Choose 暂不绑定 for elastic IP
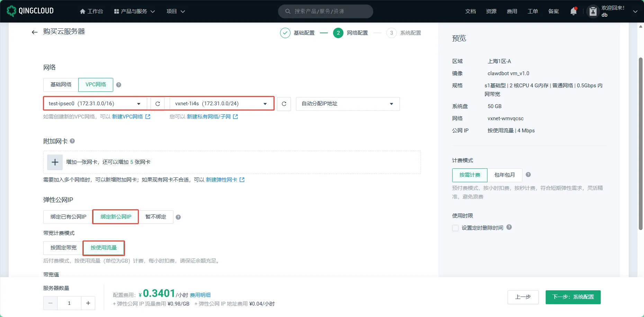644x317 pixels. [x=156, y=217]
